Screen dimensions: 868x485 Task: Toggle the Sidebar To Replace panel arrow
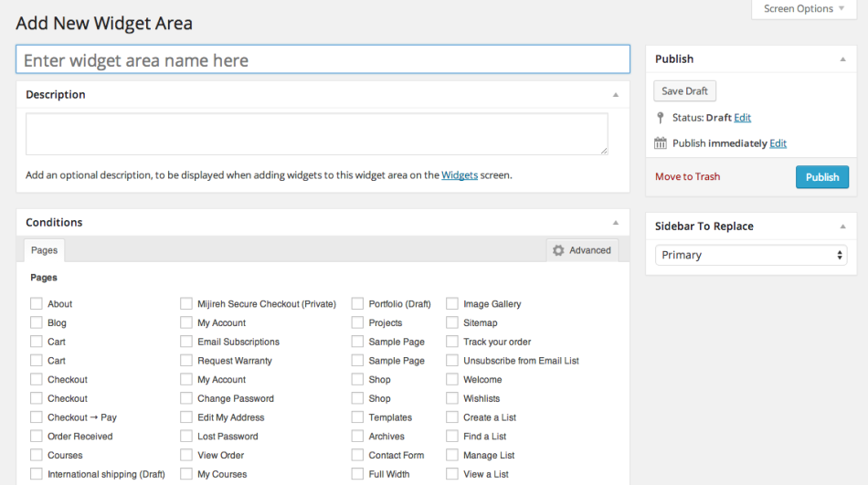[x=842, y=227]
